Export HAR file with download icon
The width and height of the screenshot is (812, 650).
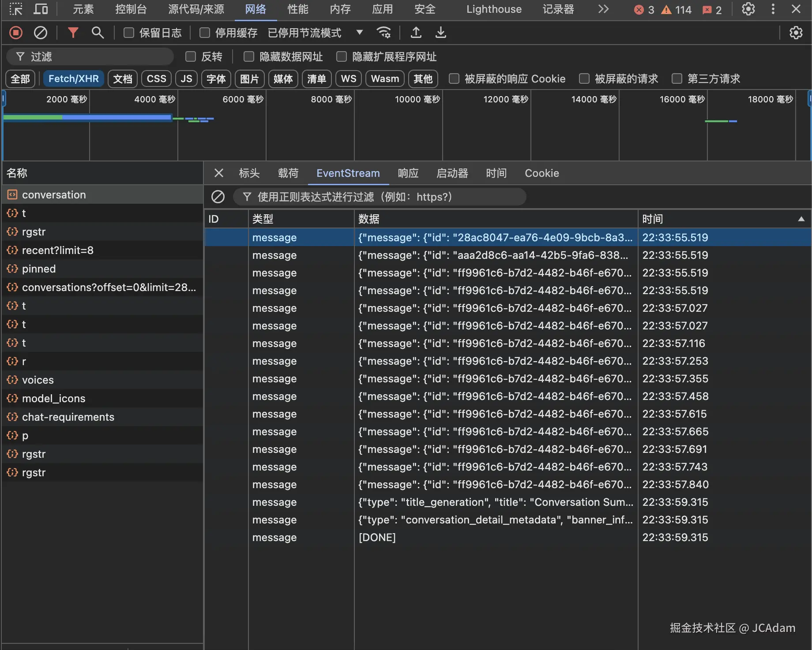tap(440, 33)
